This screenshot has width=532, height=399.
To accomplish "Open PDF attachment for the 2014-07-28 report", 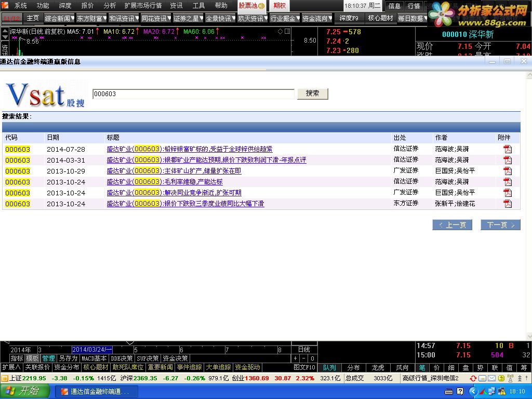I will pyautogui.click(x=508, y=149).
